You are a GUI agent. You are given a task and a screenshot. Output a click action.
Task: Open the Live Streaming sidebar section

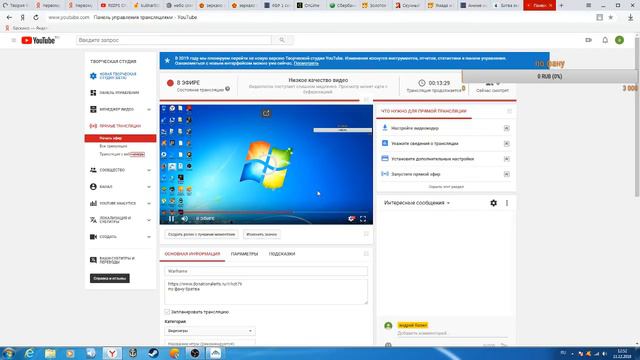116,126
